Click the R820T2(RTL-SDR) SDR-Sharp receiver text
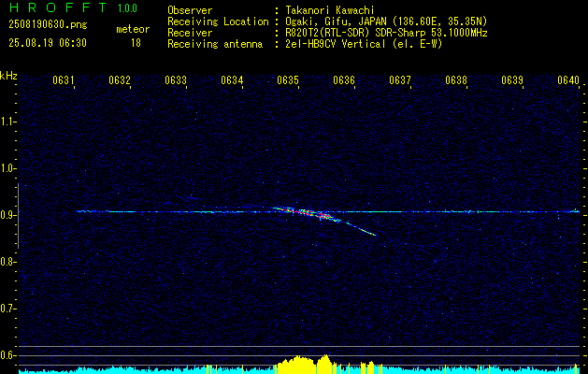The image size is (588, 374). [386, 33]
